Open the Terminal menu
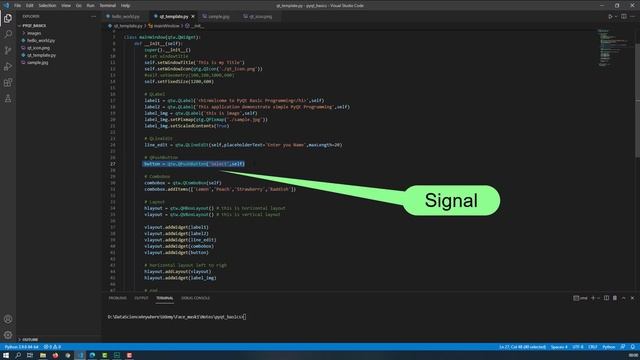This screenshot has height=360, width=640. (108, 6)
